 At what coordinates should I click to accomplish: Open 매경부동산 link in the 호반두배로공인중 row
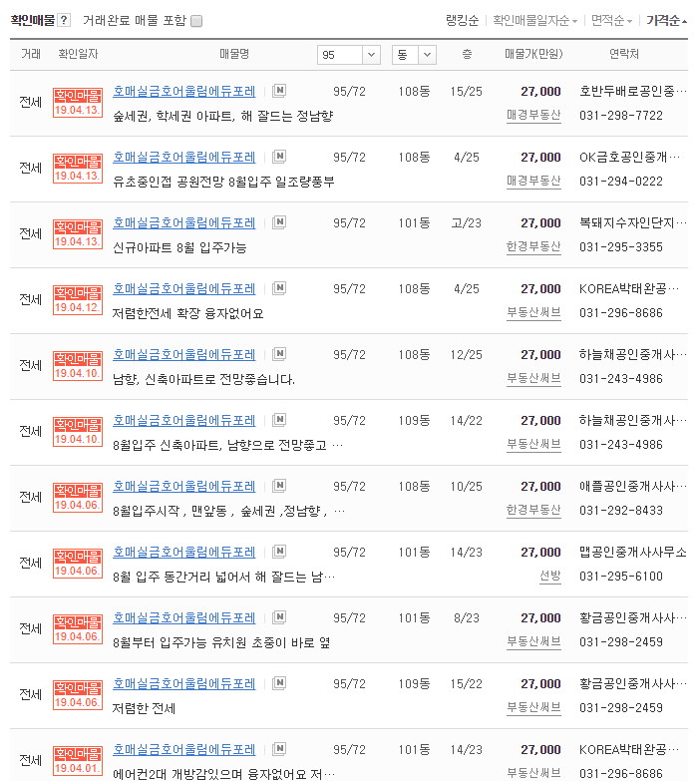pyautogui.click(x=533, y=115)
